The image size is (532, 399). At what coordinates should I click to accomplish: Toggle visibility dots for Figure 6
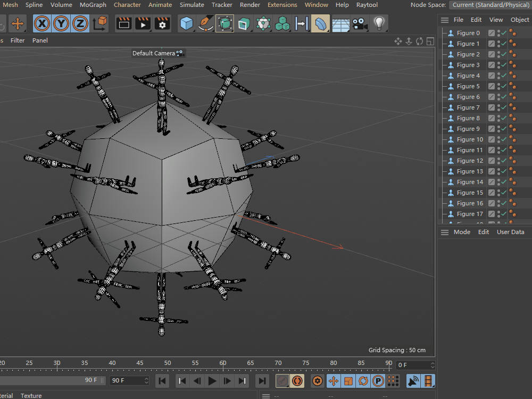(498, 97)
